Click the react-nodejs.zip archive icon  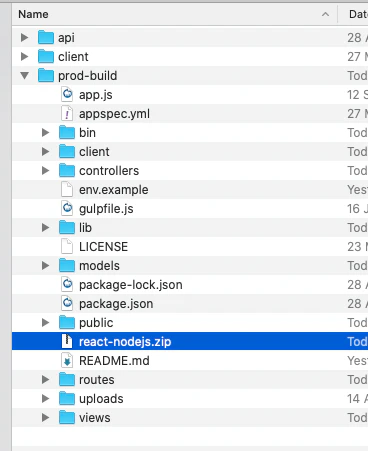67,342
